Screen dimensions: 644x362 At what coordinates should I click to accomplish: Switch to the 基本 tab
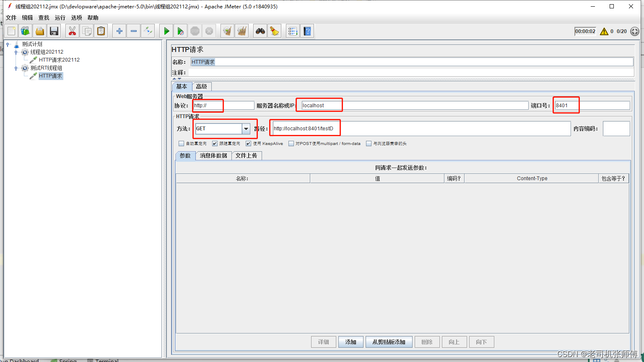[x=182, y=86]
